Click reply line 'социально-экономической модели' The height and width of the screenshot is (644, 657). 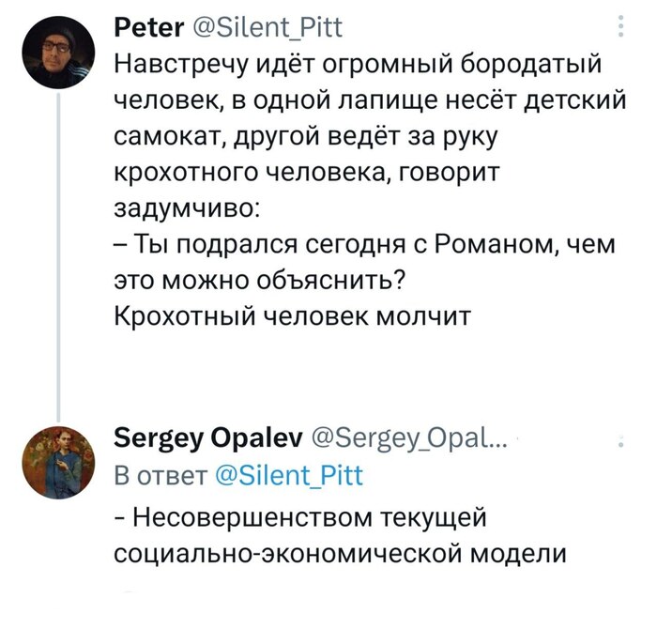pos(340,552)
